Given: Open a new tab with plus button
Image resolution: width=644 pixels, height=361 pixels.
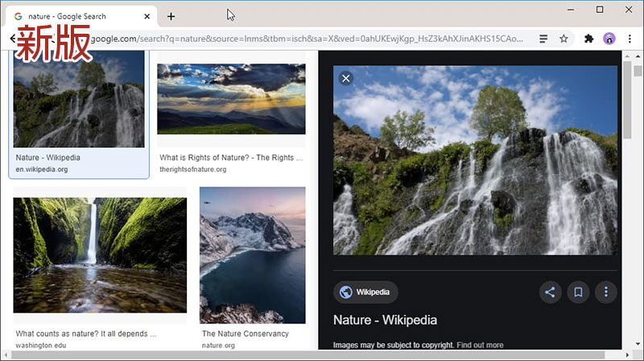Looking at the screenshot, I should coord(171,16).
